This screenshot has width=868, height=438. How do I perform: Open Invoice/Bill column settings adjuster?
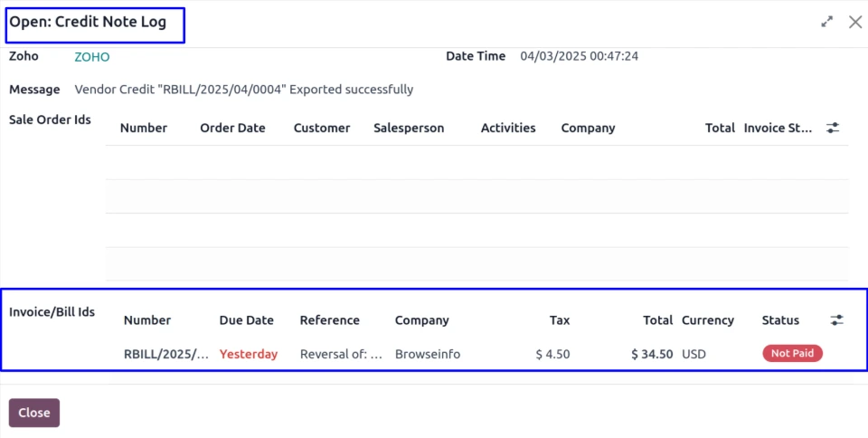[837, 320]
